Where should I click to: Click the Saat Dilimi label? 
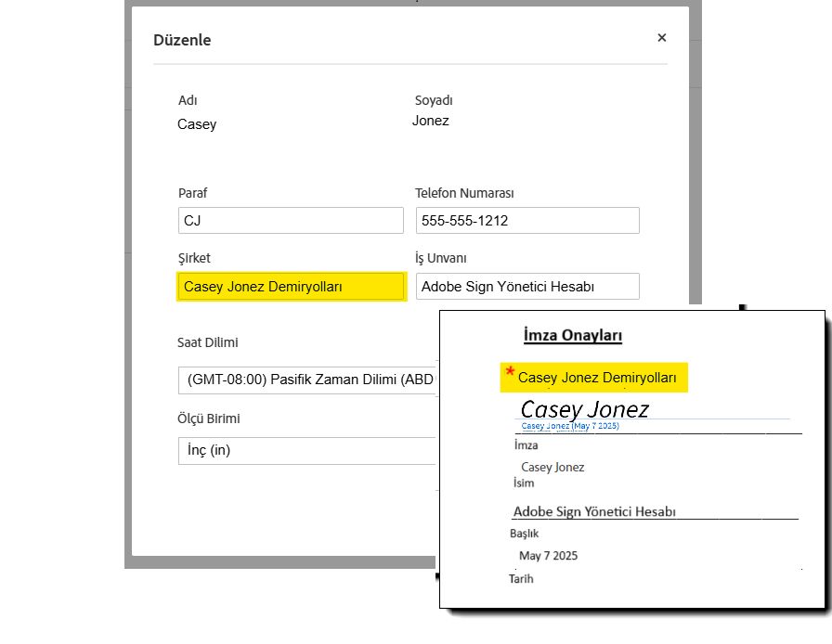(x=207, y=342)
